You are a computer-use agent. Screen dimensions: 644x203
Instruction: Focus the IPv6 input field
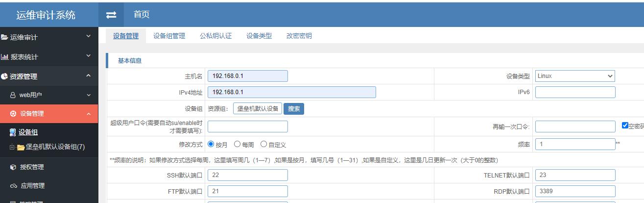coord(575,92)
